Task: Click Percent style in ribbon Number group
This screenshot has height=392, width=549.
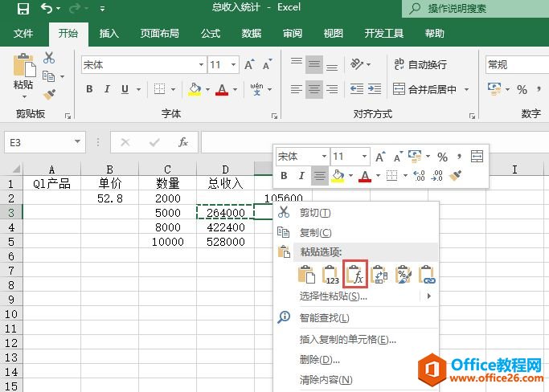Action: (x=522, y=90)
